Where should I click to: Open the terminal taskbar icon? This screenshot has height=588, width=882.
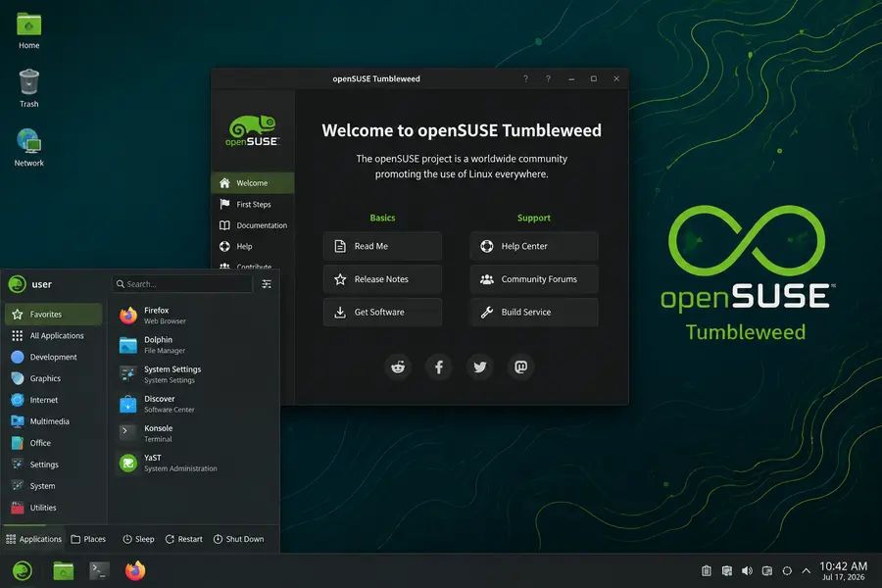(99, 570)
